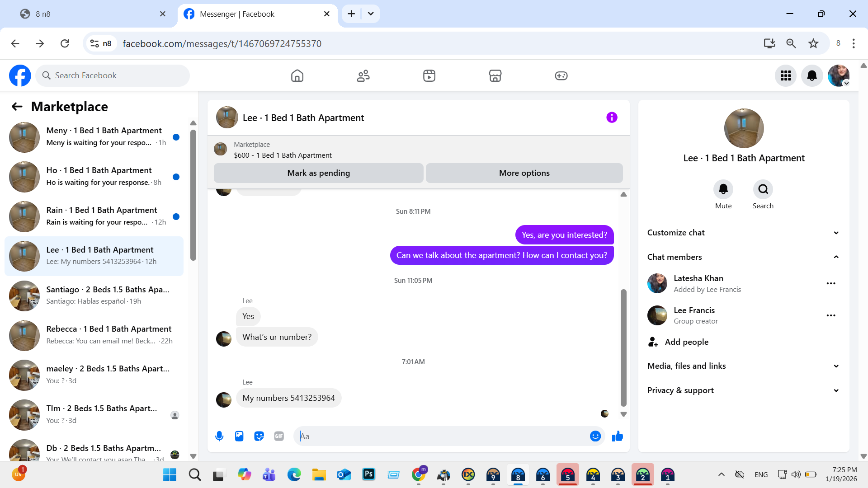This screenshot has width=868, height=488.
Task: Click the chat messages vertical scrollbar
Action: [x=623, y=348]
